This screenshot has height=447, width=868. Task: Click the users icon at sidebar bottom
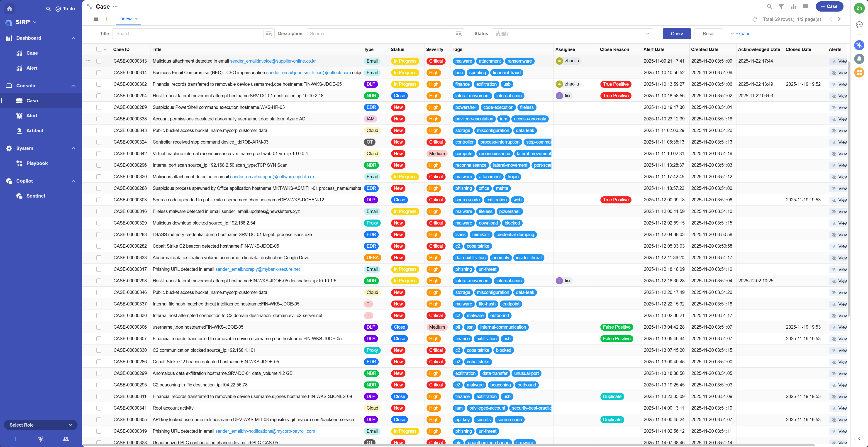tap(65, 439)
